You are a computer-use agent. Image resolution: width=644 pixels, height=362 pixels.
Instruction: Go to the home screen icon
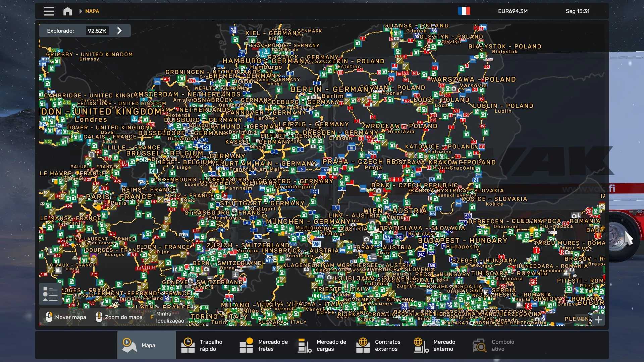67,11
